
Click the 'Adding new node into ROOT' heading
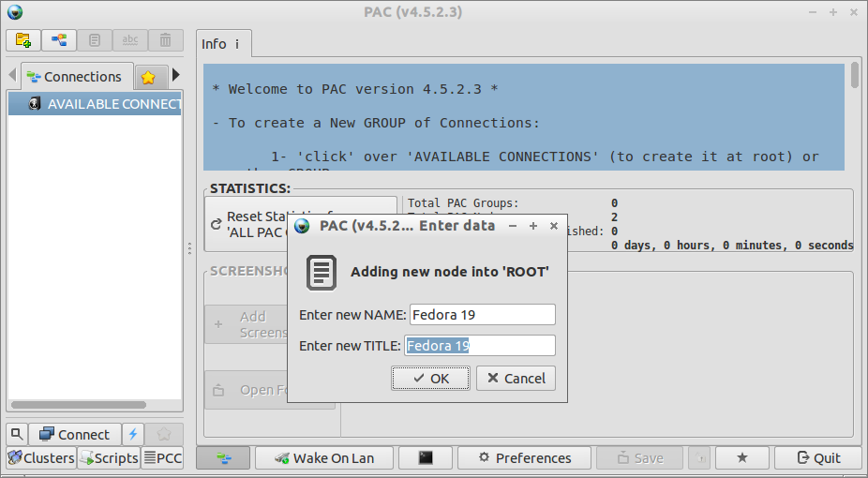(450, 272)
